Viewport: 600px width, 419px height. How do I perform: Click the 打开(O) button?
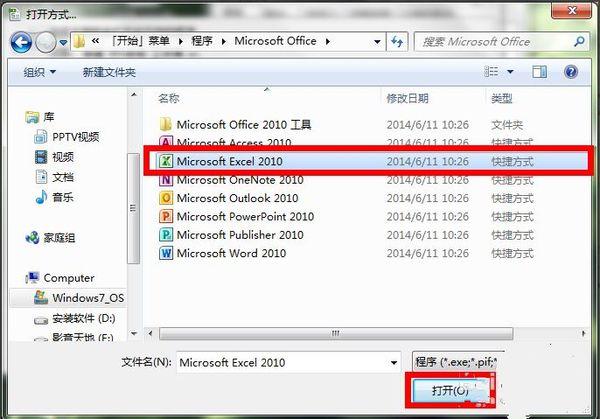[450, 390]
